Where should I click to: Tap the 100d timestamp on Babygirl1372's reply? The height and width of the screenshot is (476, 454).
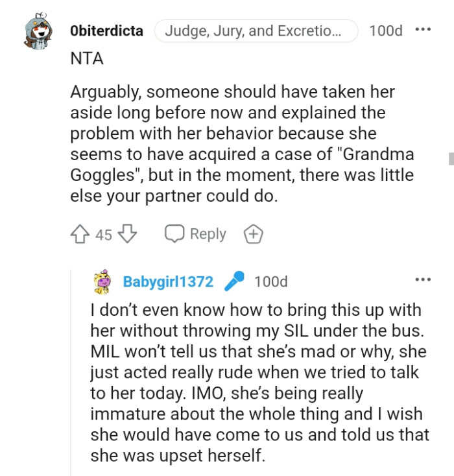(x=270, y=281)
